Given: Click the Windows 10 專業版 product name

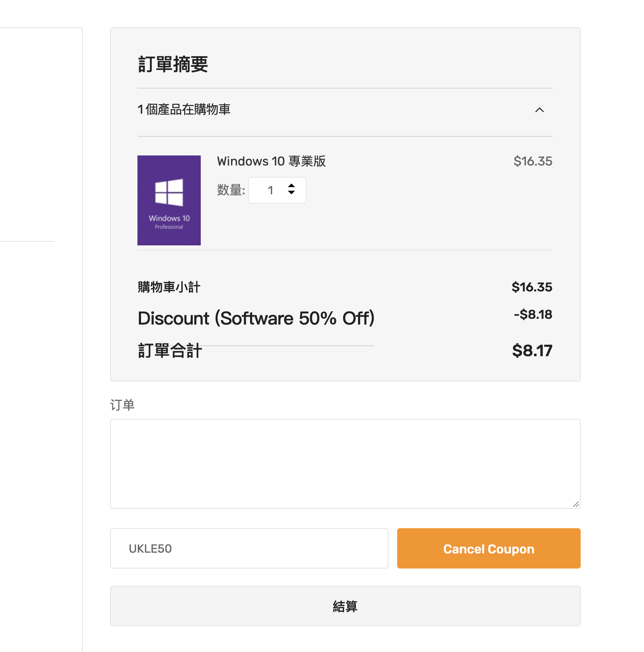Looking at the screenshot, I should point(271,161).
